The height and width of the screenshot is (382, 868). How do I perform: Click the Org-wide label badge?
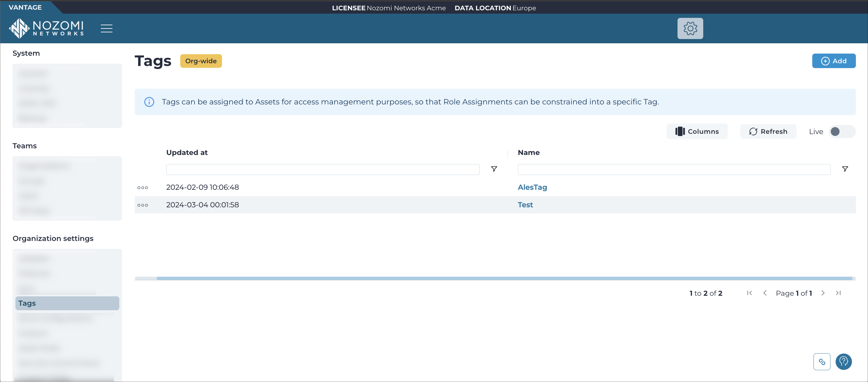(200, 61)
